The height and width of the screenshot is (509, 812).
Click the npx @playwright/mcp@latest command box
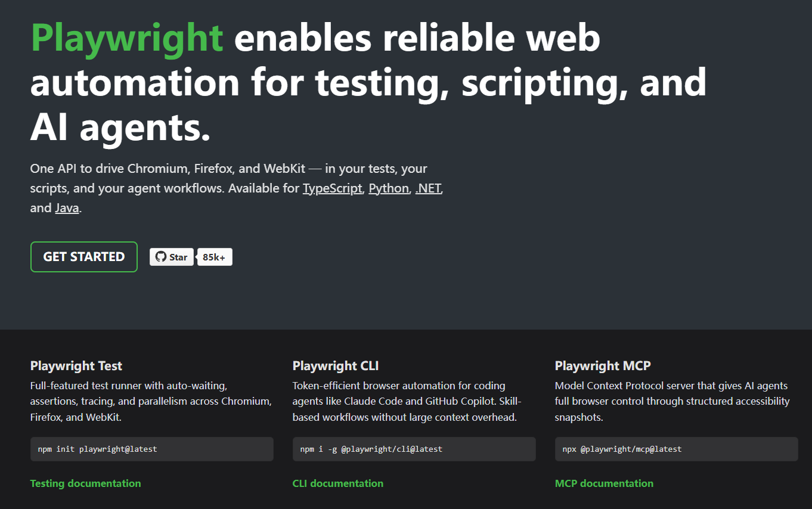tap(676, 449)
